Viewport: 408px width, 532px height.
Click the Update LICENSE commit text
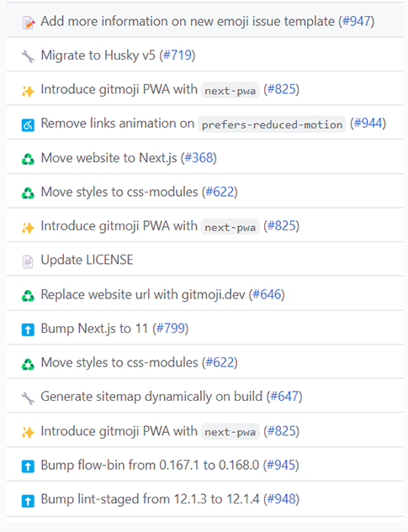(x=87, y=261)
